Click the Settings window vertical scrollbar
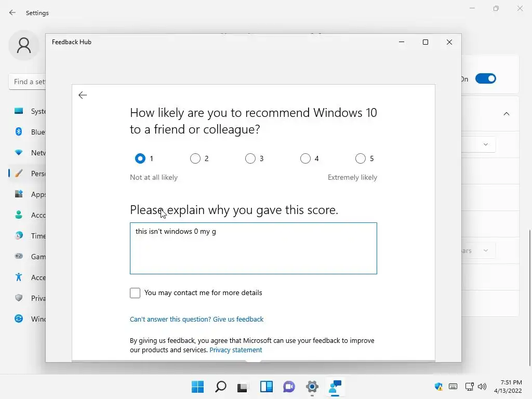Screen dimensions: 532x399 (529, 298)
